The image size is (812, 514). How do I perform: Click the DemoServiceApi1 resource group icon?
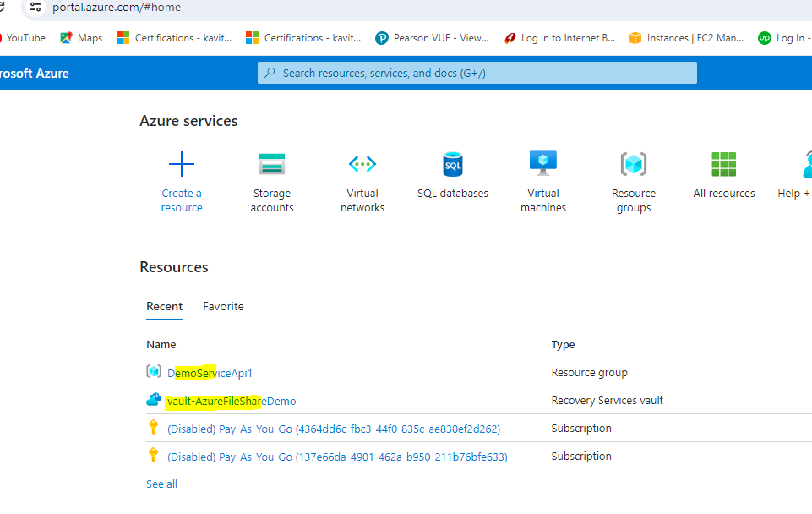tap(154, 371)
